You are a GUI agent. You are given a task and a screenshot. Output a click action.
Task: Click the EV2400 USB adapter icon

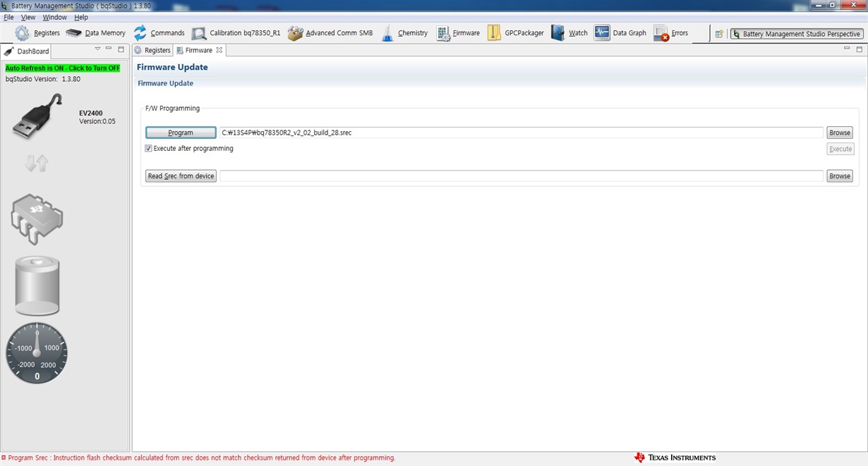pyautogui.click(x=38, y=116)
